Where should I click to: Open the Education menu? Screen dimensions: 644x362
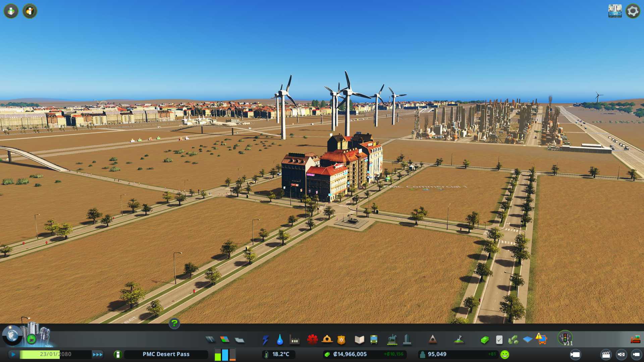coord(359,340)
